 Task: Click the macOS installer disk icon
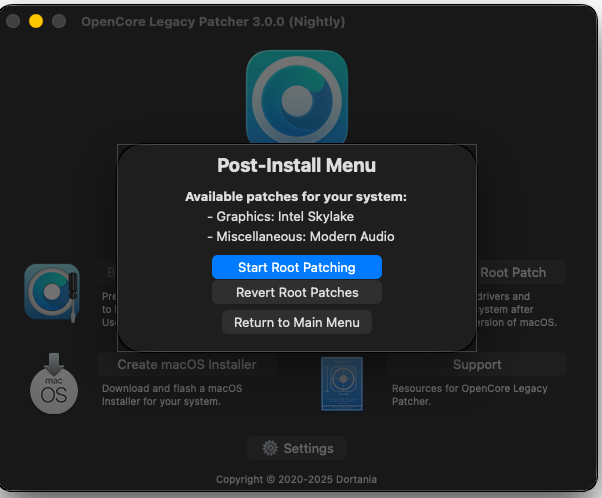54,383
